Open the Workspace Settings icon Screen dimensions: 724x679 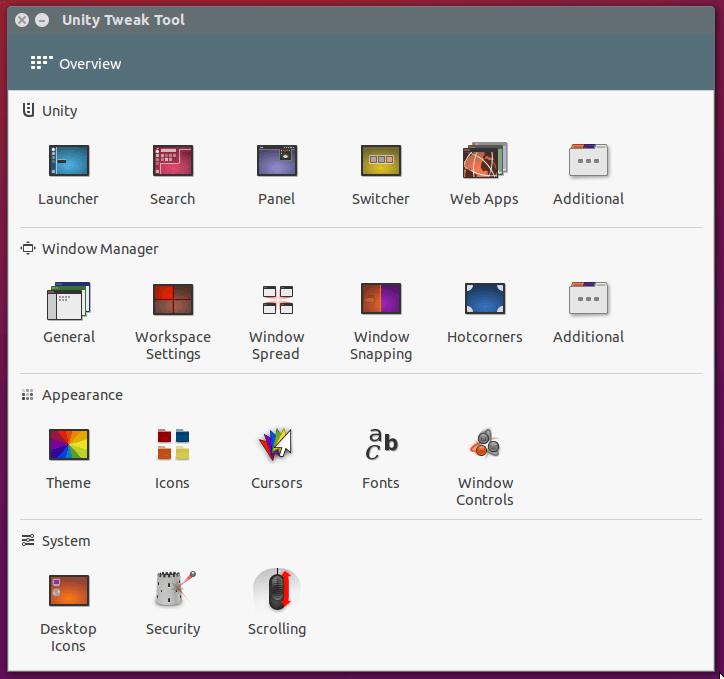coord(172,299)
